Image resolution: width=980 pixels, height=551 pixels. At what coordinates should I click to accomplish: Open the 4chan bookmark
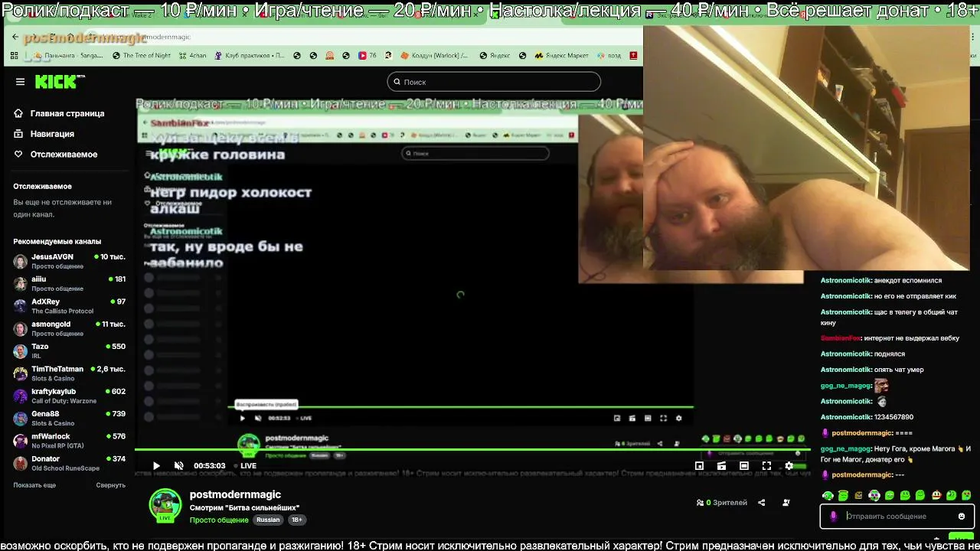tap(193, 56)
